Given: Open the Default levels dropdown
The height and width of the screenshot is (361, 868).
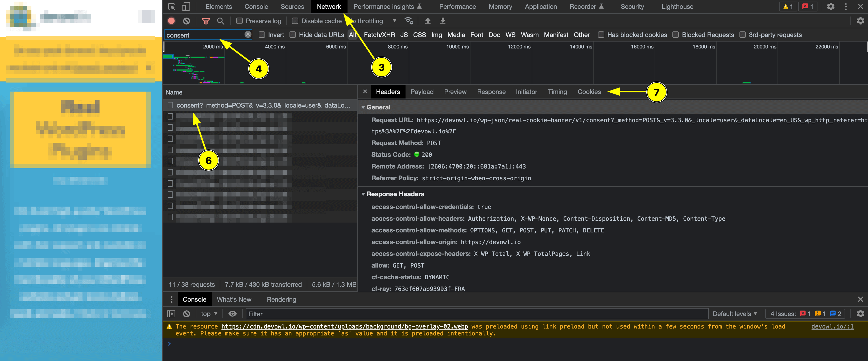Looking at the screenshot, I should 735,314.
